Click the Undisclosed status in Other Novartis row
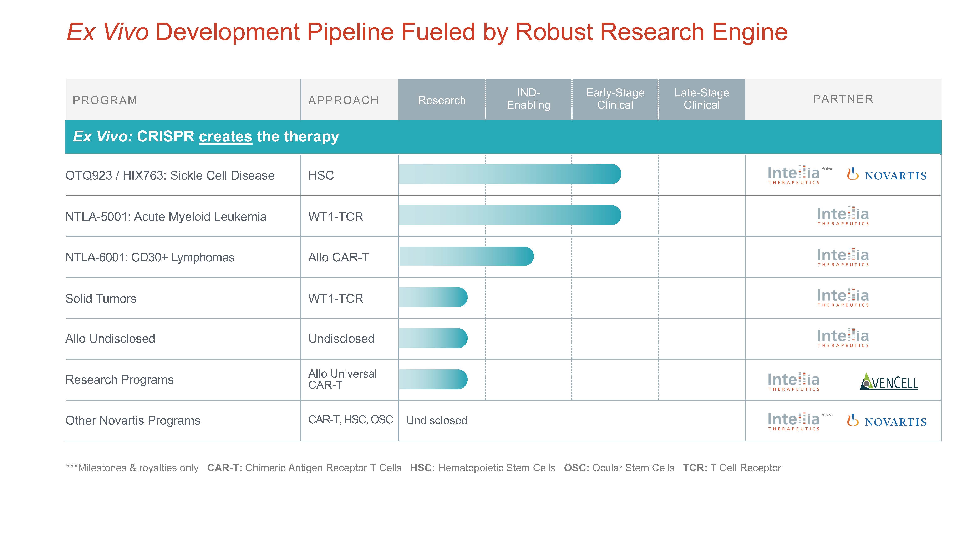The width and height of the screenshot is (980, 550). (437, 420)
